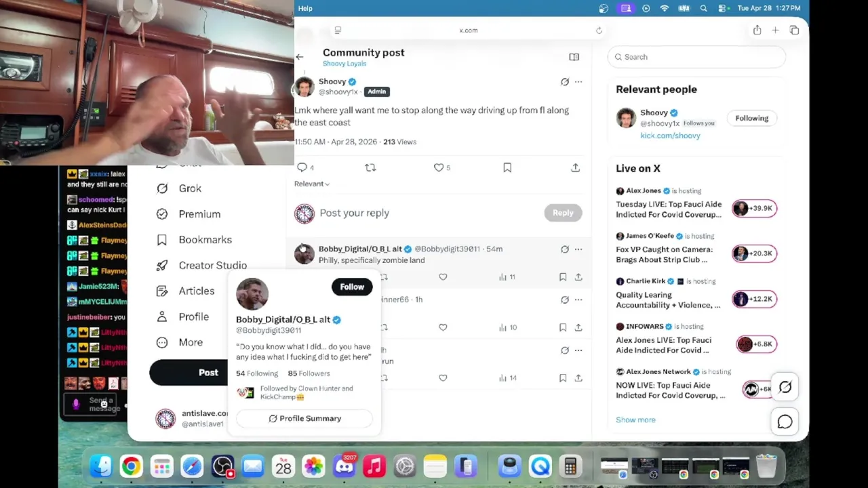Image resolution: width=868 pixels, height=488 pixels.
Task: Expand the More menu in the X sidebar
Action: click(180, 342)
